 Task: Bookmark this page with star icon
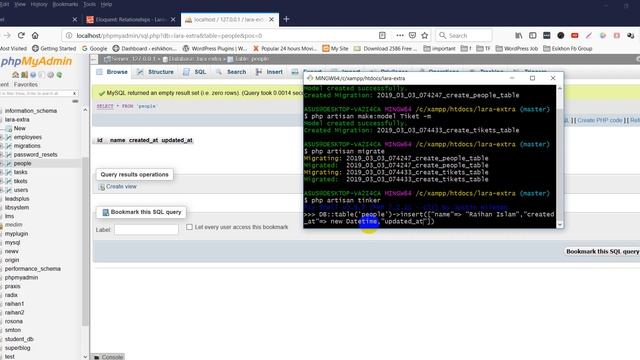pos(424,36)
